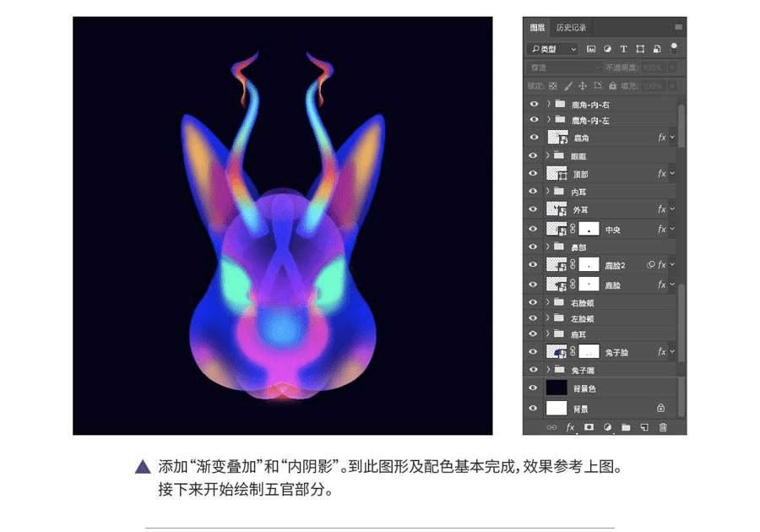Hide the 鹿角-内-左 group
The width and height of the screenshot is (760, 532).
(x=534, y=120)
